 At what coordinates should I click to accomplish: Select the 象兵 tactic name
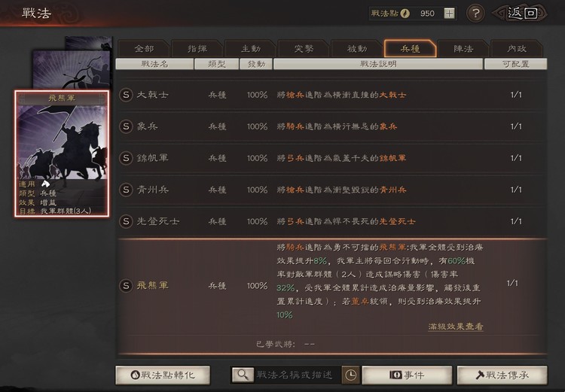[147, 126]
